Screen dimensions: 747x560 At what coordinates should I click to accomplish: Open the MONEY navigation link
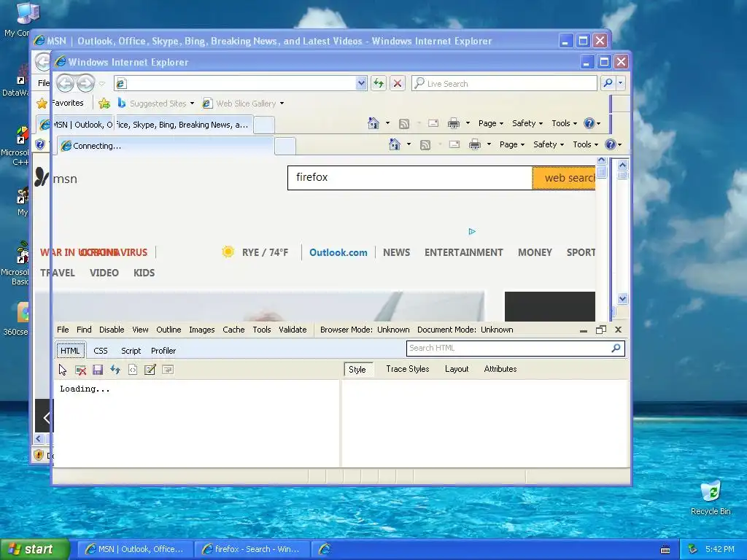535,252
